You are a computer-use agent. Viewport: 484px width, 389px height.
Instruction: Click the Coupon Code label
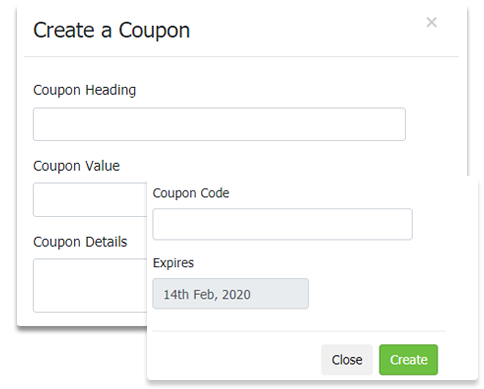coord(191,193)
